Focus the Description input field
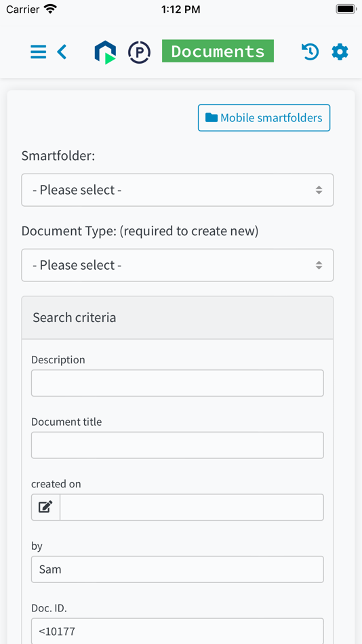This screenshot has height=644, width=362. click(178, 383)
